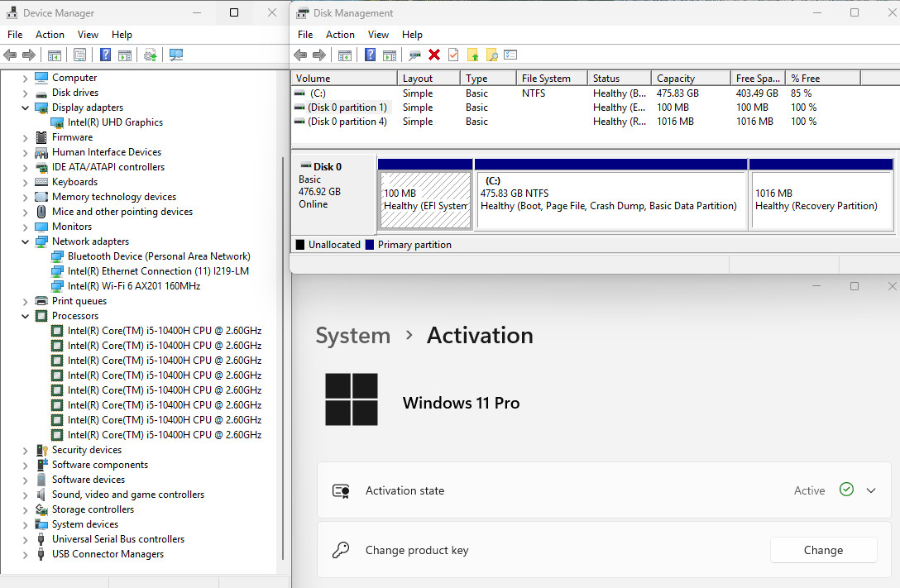Sort by Volume column header
Screen dimensions: 900x588
344,78
